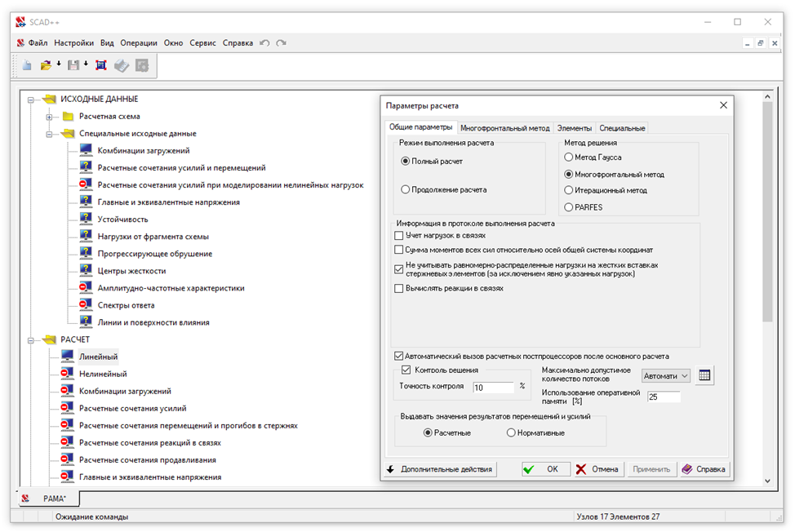Click the Использование оперативной памяти input field
The image size is (795, 532).
[x=663, y=397]
